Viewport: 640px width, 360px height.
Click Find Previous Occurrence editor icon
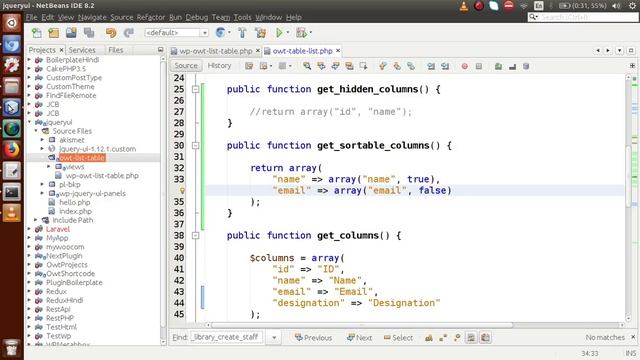point(321,66)
